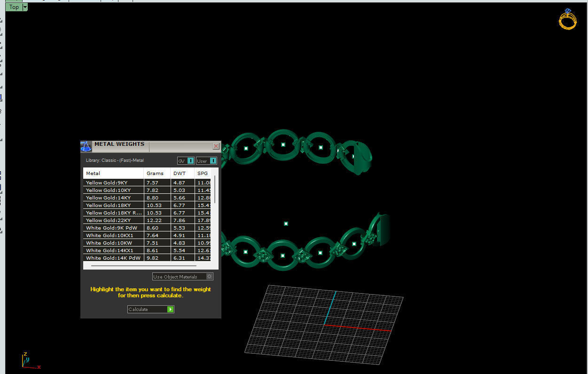Close the Metal Weights panel
Viewport: 588px width, 374px height.
pyautogui.click(x=216, y=146)
